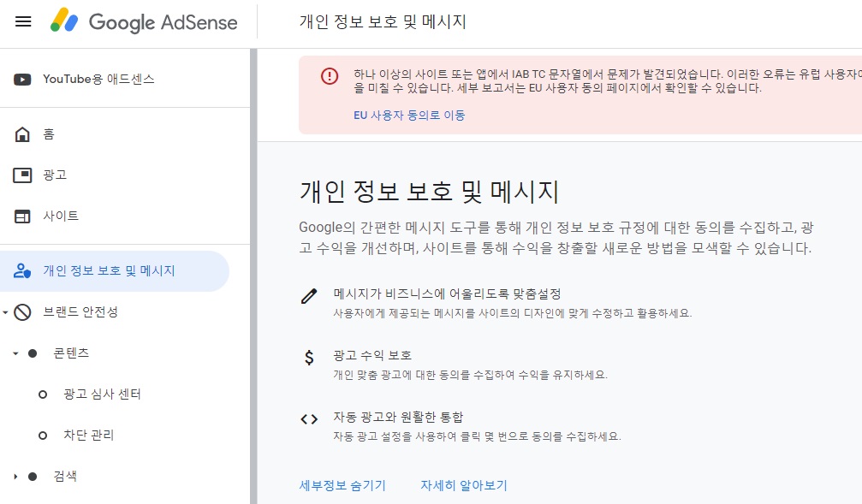Click the 광고 ads icon

(22, 175)
